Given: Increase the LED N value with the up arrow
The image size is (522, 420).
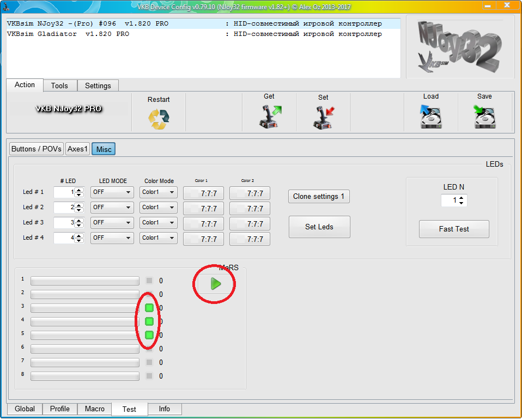Looking at the screenshot, I should [462, 198].
